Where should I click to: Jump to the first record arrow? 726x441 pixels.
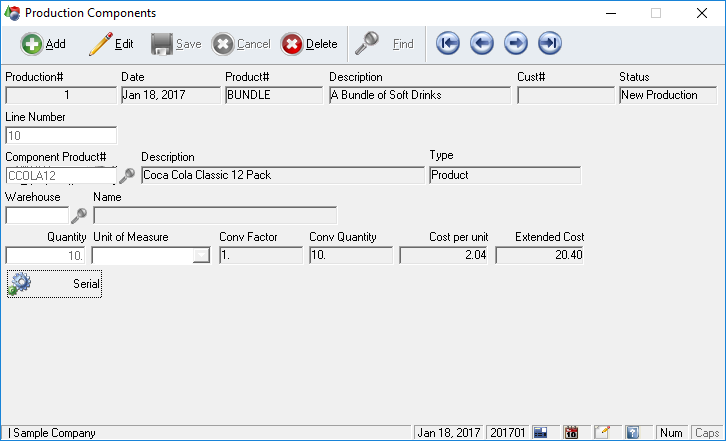pyautogui.click(x=449, y=44)
